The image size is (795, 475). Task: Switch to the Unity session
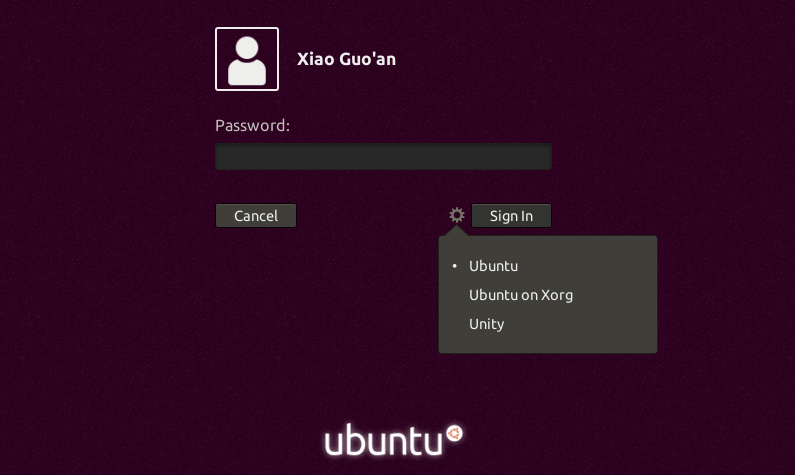pos(486,324)
